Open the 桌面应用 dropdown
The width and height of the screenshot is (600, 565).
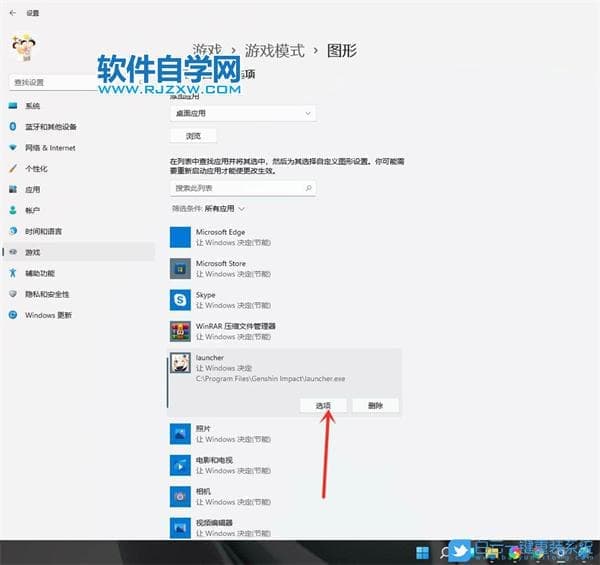point(243,114)
